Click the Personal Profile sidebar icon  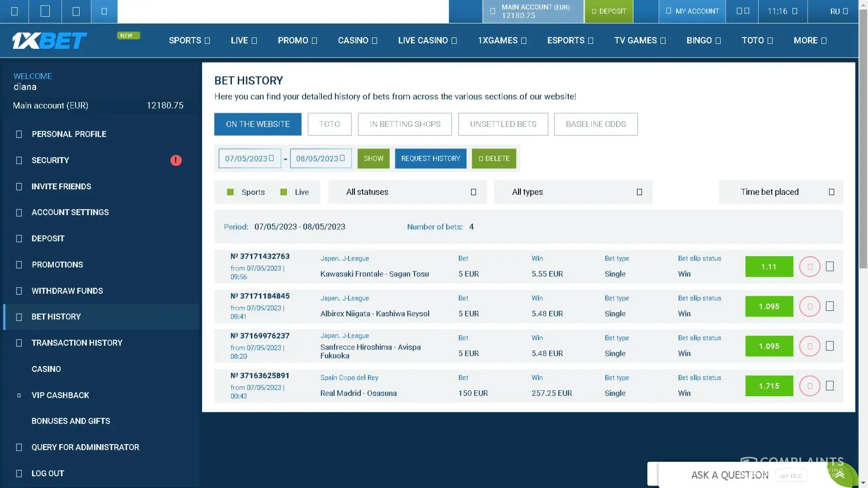click(19, 134)
